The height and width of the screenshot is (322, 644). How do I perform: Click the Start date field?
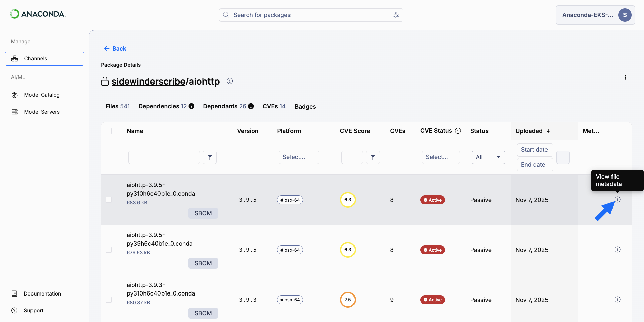535,150
